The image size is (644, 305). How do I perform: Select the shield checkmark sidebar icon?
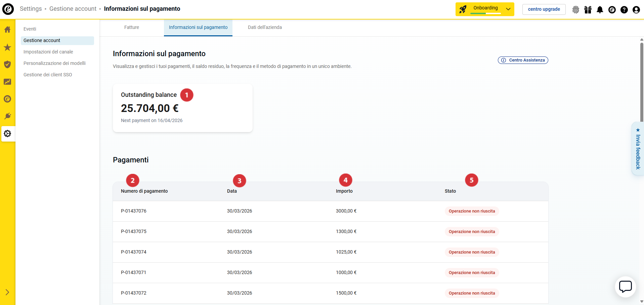coord(7,65)
